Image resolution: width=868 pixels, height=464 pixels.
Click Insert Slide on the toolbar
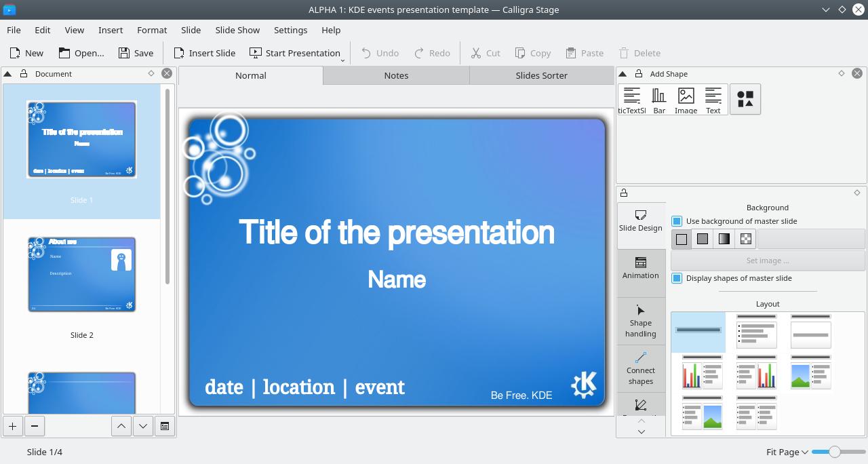click(x=204, y=53)
